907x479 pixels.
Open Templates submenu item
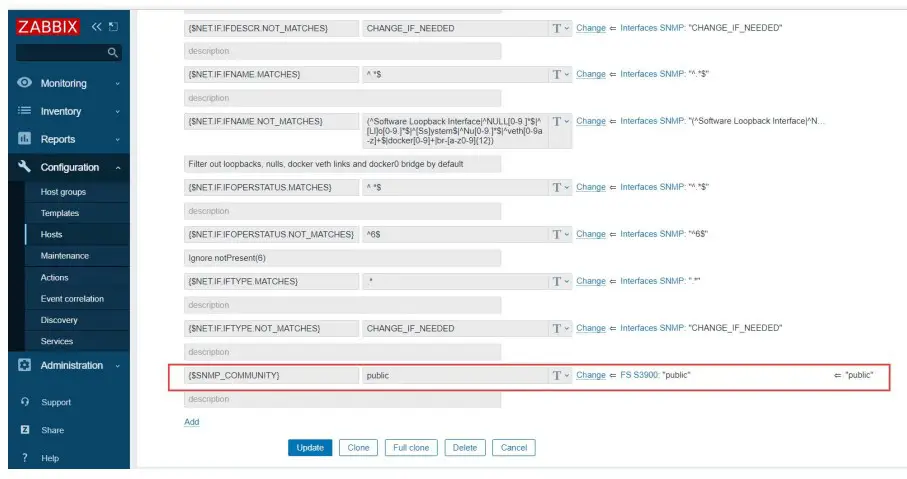60,213
